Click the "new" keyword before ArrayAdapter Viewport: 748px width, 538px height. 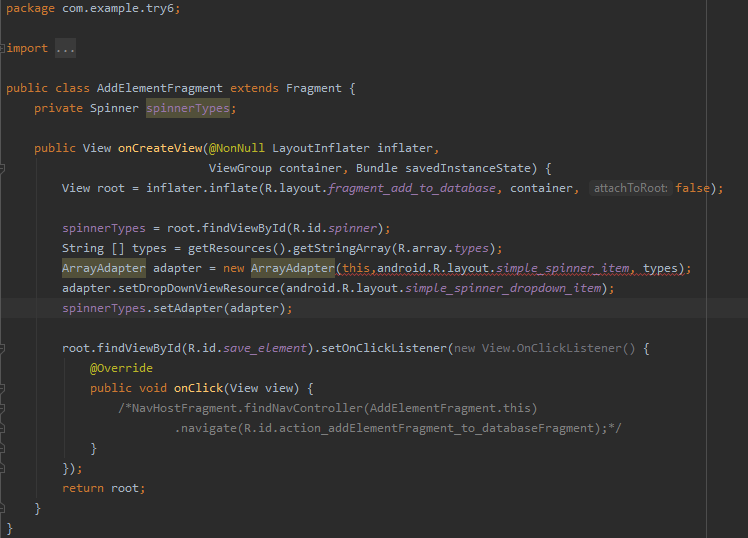pos(234,269)
